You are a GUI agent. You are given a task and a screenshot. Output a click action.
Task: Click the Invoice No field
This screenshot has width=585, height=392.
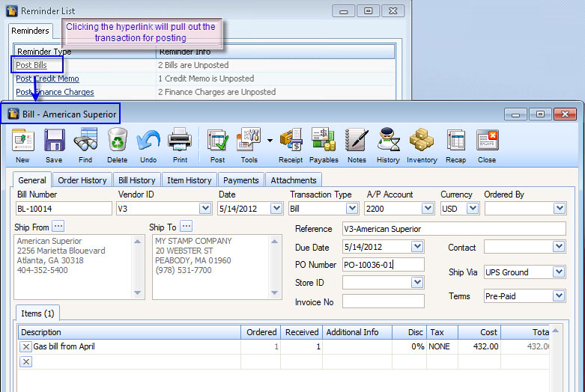pos(384,301)
